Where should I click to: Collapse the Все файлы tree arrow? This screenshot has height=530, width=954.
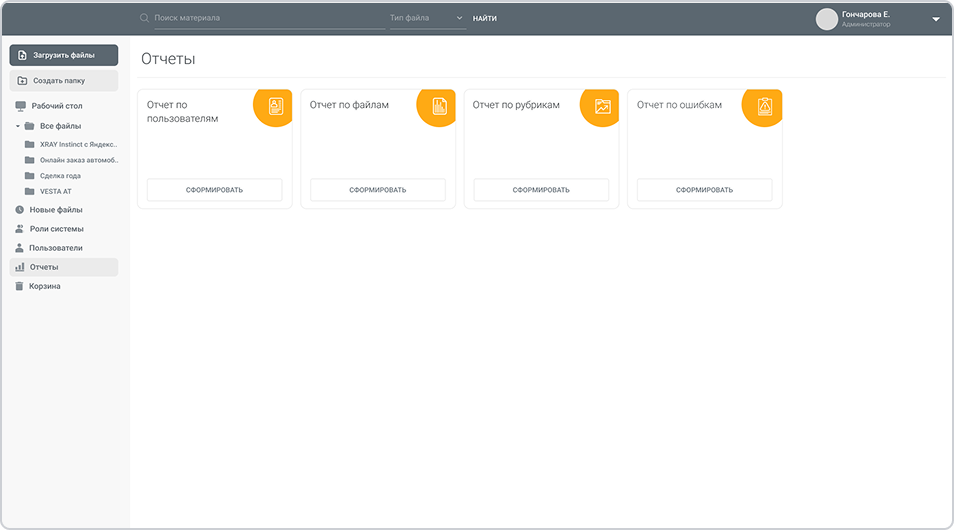coord(18,126)
